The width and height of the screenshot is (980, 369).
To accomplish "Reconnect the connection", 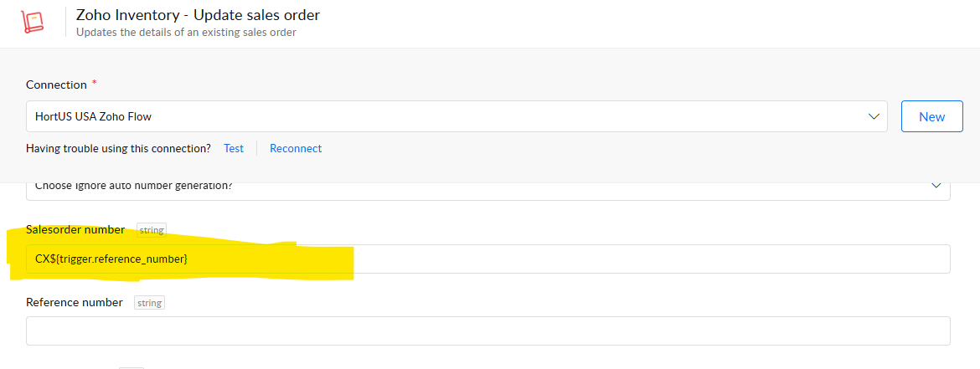I will click(x=296, y=149).
